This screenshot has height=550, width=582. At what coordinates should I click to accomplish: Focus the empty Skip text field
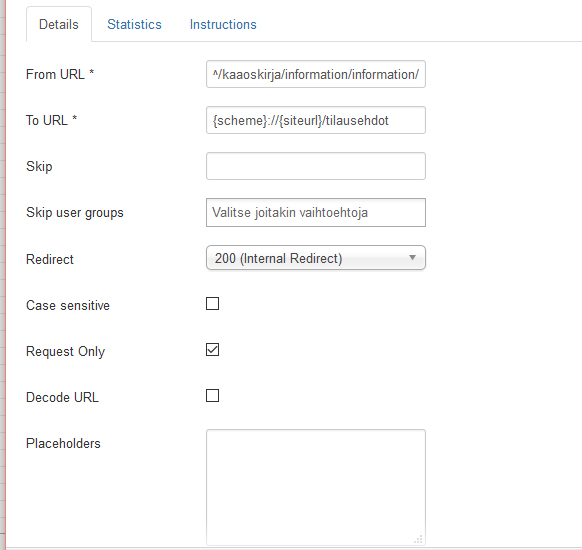coord(316,166)
